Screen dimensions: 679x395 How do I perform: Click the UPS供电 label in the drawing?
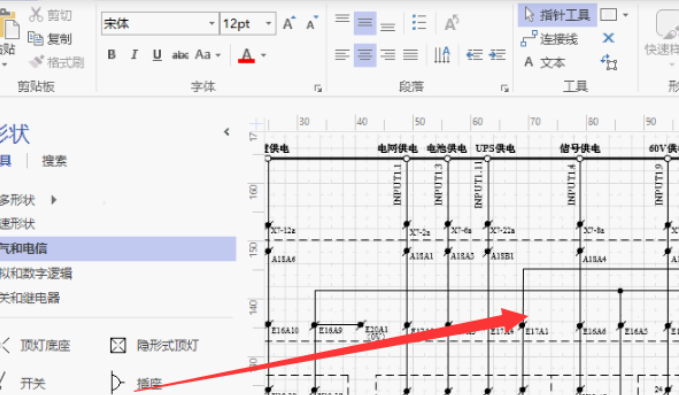tap(495, 149)
